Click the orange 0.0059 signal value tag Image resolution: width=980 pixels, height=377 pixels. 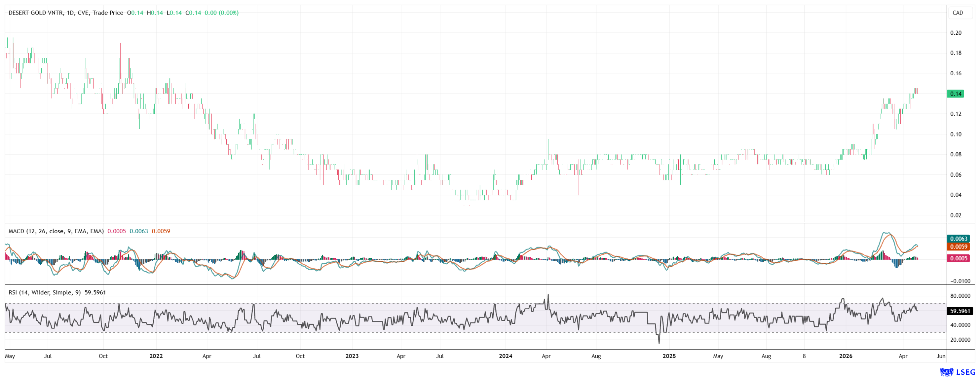[959, 247]
